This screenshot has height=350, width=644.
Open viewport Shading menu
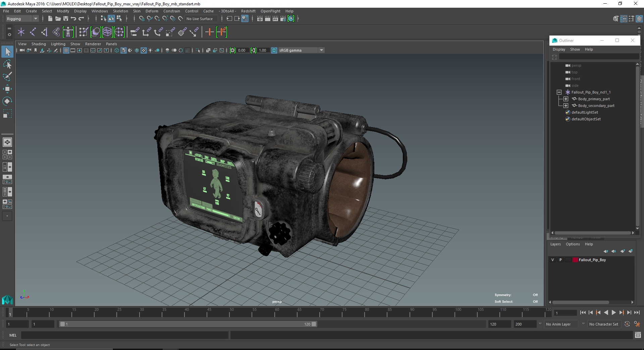pos(39,44)
